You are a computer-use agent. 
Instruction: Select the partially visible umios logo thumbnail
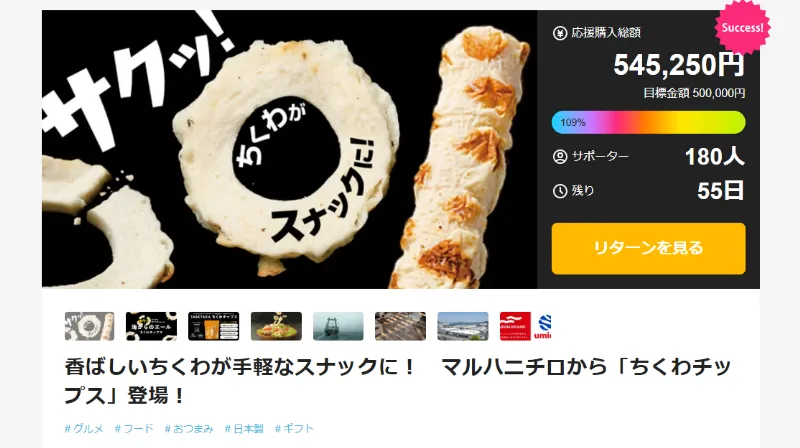[543, 326]
